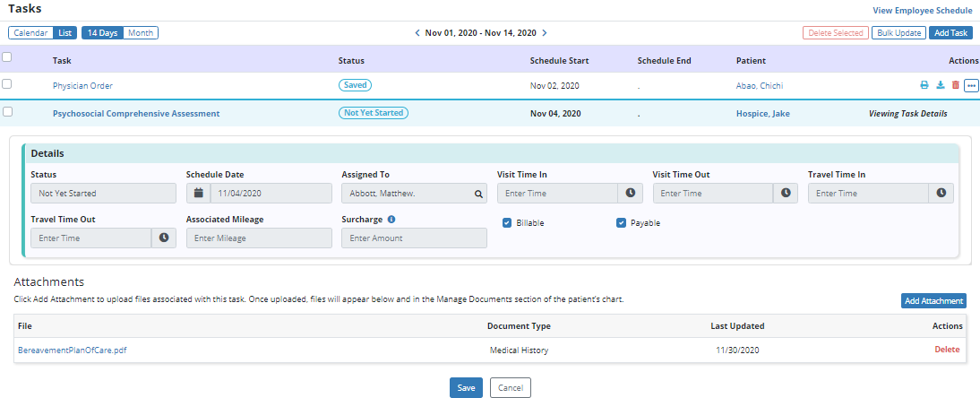Delete the Physician Order with trash icon
Image resolution: width=980 pixels, height=398 pixels.
click(955, 85)
